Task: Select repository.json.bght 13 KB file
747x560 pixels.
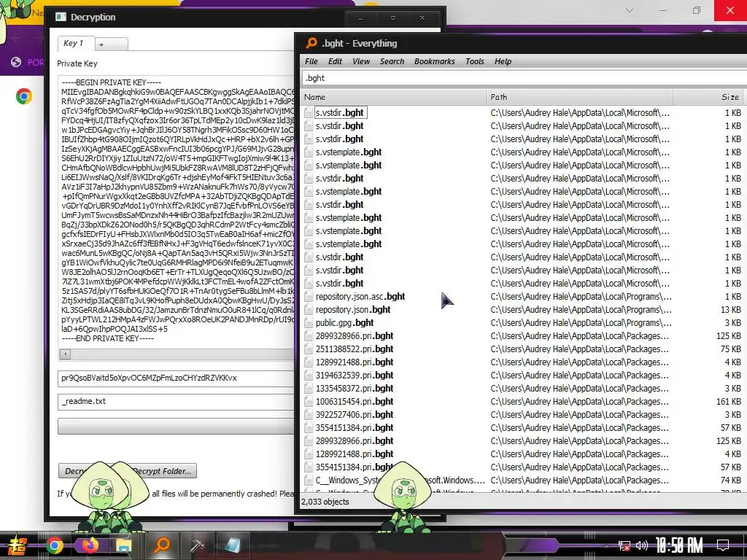Action: click(x=353, y=309)
